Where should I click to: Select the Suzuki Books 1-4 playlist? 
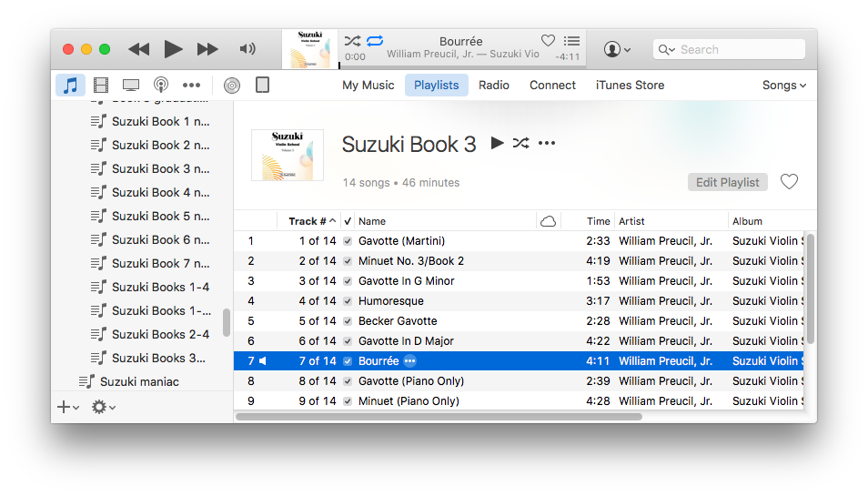tap(150, 287)
